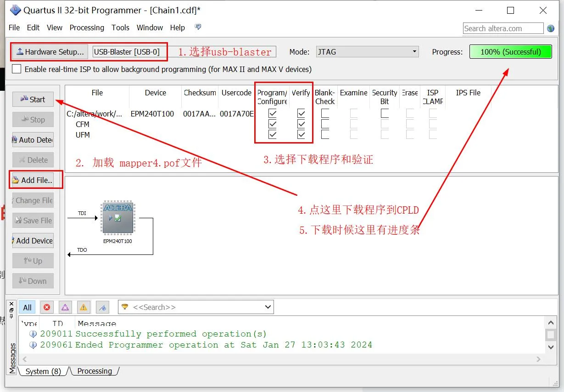
Task: Switch to the Processing messages tab
Action: click(95, 371)
